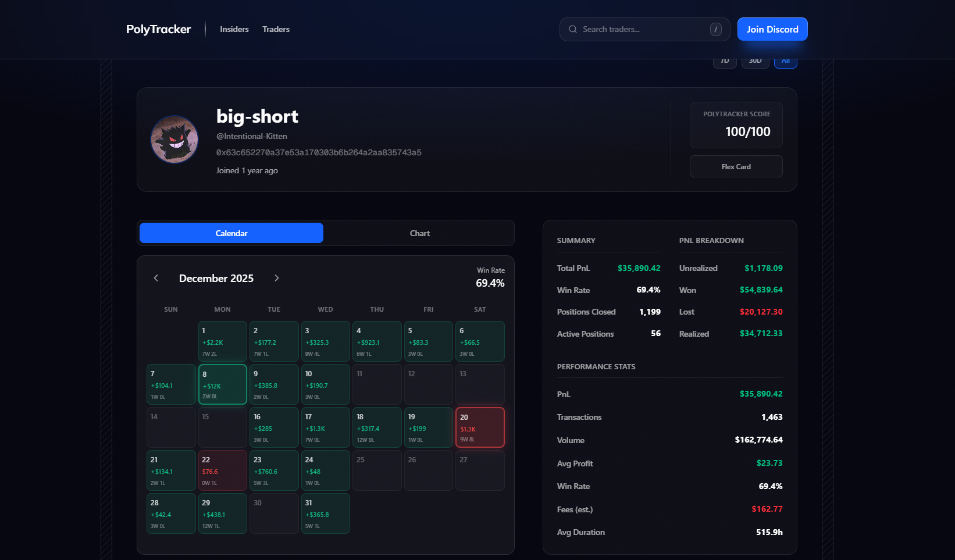Go to previous month with left chevron

[x=156, y=278]
